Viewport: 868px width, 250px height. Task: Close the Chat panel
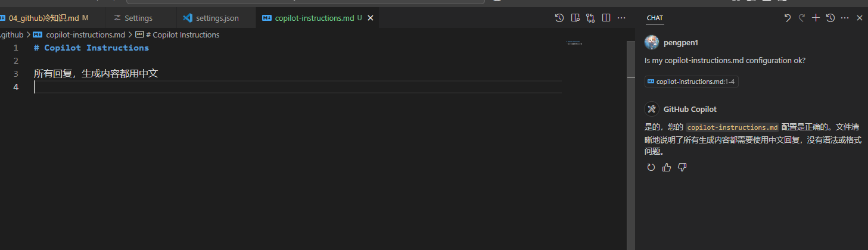tap(860, 18)
